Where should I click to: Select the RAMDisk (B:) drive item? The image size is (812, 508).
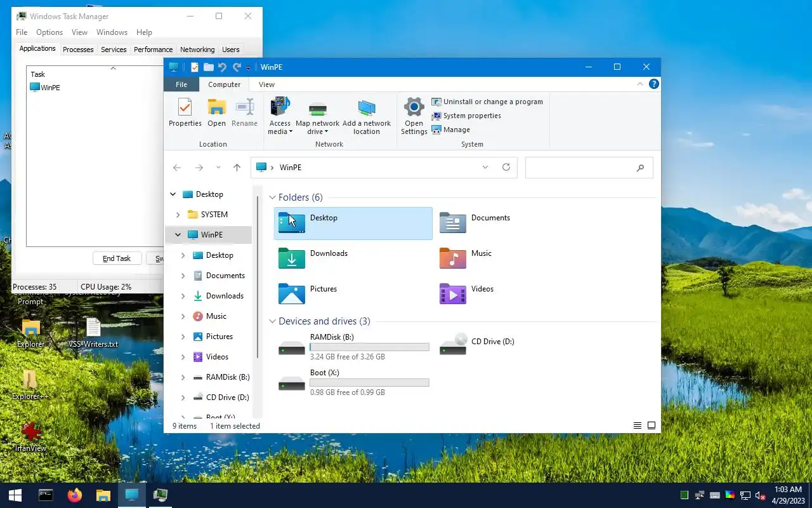pyautogui.click(x=353, y=347)
